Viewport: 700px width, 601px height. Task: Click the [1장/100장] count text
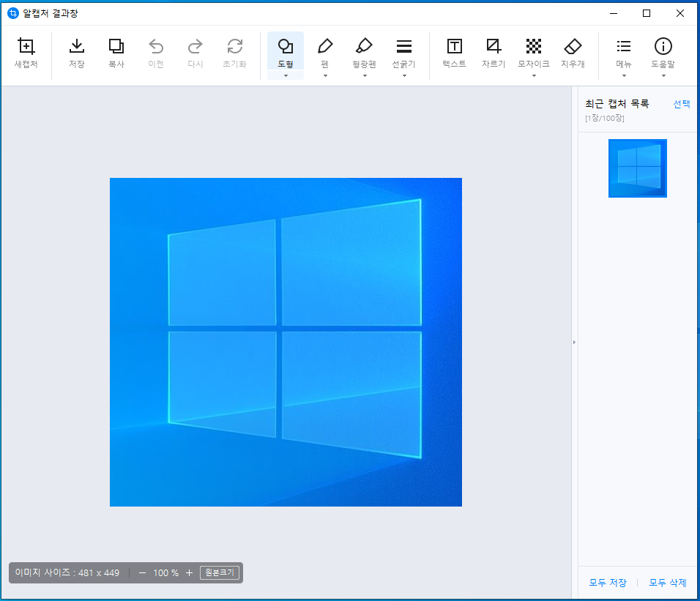(605, 119)
